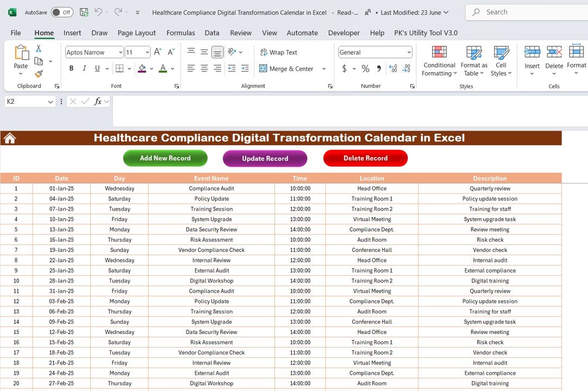
Task: Click the Orientation text angle icon
Action: click(x=232, y=52)
